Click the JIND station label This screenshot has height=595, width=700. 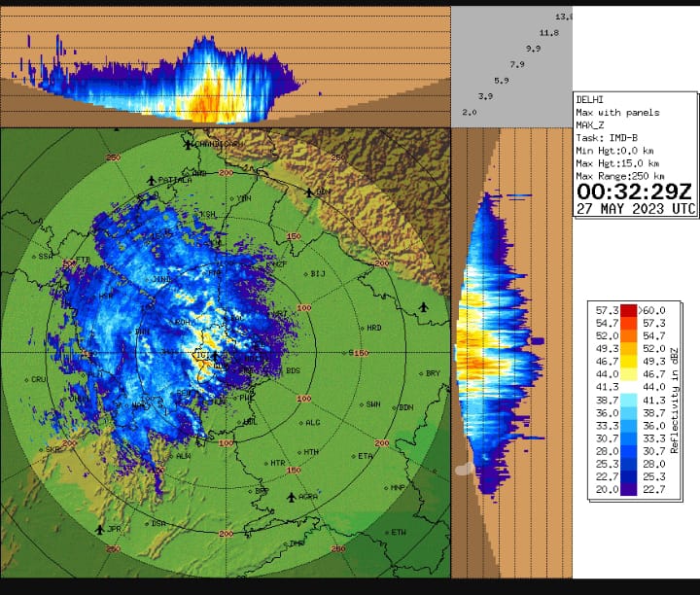161,279
